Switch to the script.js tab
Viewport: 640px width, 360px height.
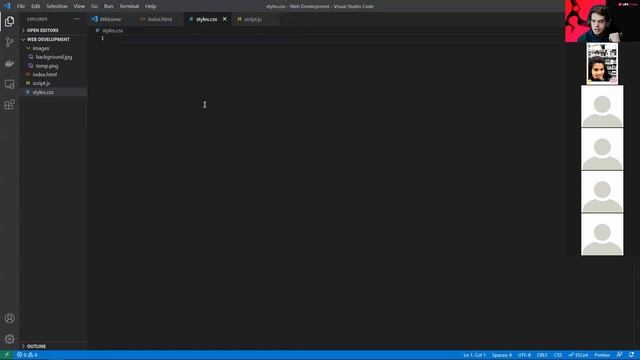coord(253,19)
